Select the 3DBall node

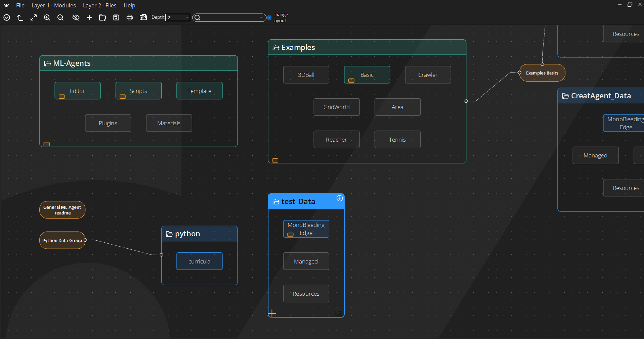306,75
